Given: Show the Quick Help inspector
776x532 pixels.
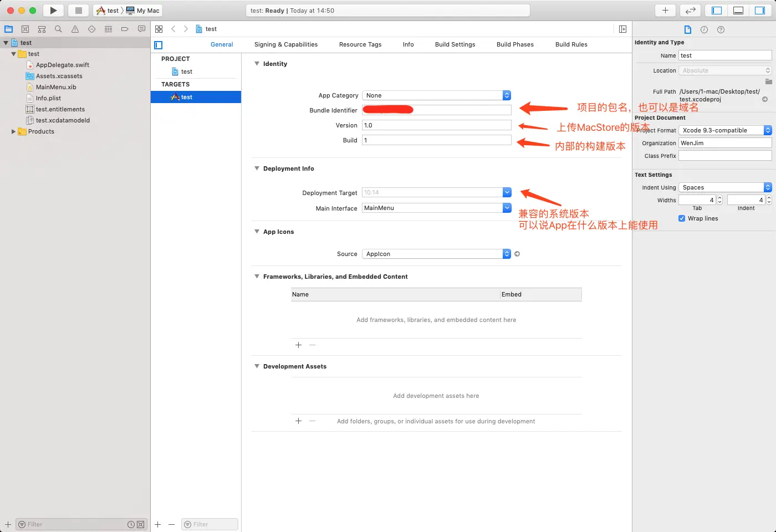Looking at the screenshot, I should pos(721,30).
